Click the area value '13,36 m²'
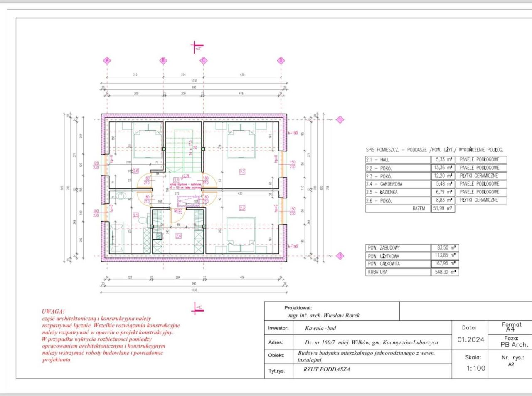This screenshot has width=532, height=396. [443, 168]
